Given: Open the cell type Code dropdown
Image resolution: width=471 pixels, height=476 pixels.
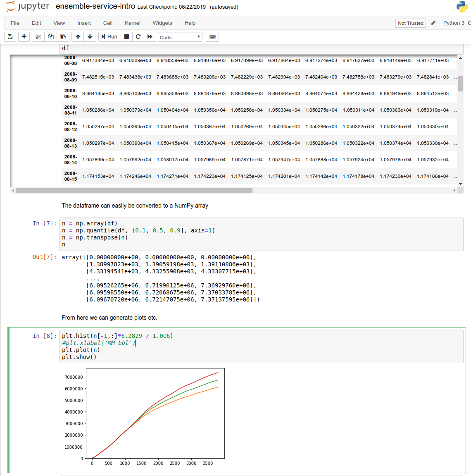Looking at the screenshot, I should point(180,37).
